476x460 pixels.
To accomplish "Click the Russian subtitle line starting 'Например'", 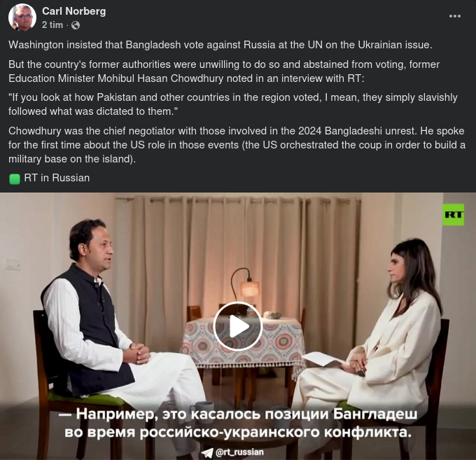I will 238,414.
